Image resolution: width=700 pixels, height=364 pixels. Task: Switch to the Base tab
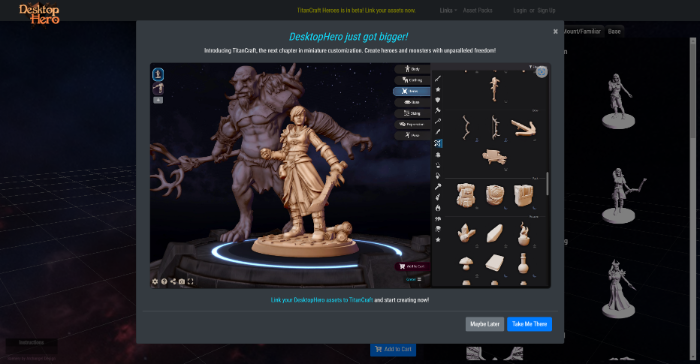pyautogui.click(x=614, y=31)
